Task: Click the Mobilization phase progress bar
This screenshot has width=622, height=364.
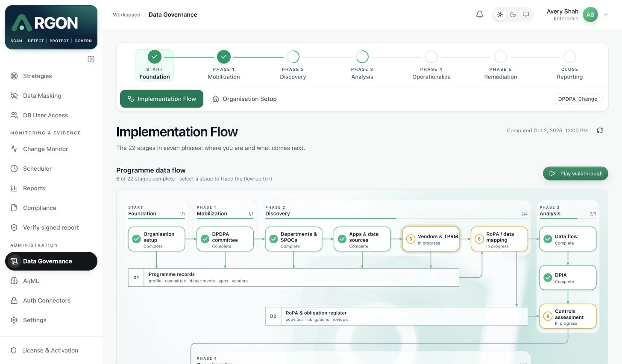Action: [225, 219]
